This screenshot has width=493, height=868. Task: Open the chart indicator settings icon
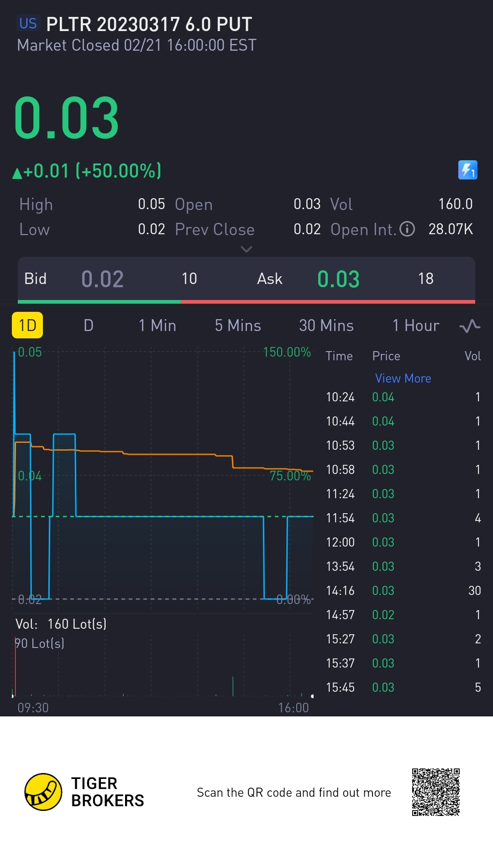coord(470,326)
